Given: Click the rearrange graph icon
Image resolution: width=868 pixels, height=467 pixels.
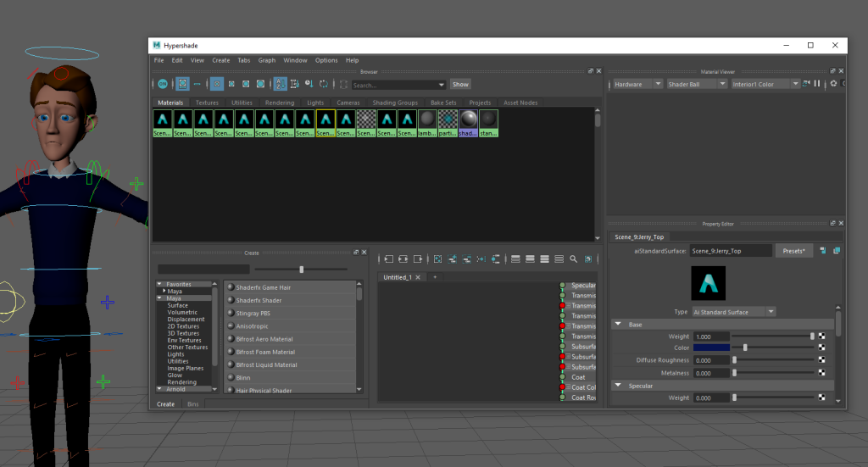Looking at the screenshot, I should click(x=481, y=259).
